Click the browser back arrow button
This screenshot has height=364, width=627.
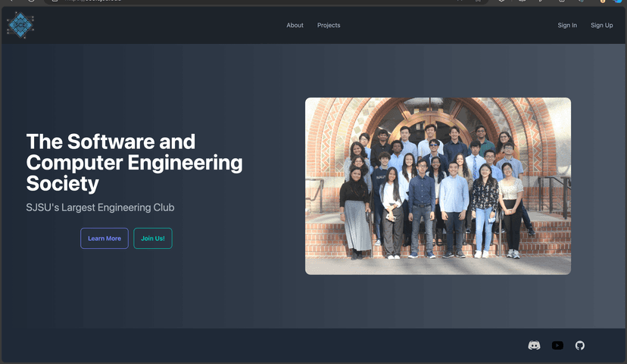(x=11, y=1)
